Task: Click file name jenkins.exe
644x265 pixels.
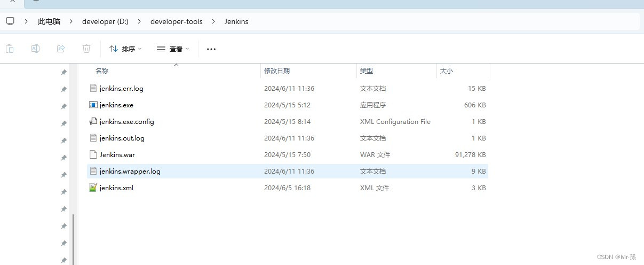Action: (x=116, y=105)
